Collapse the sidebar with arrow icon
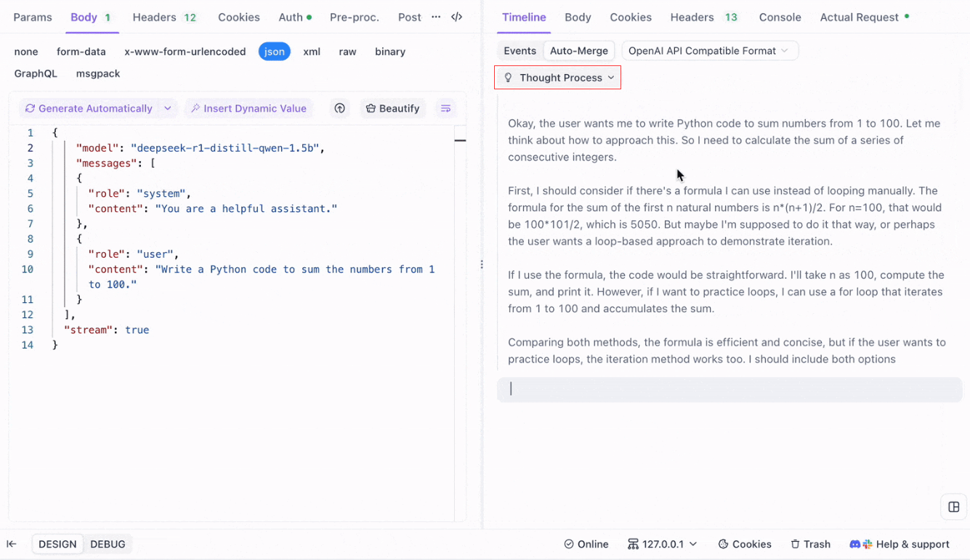Screen dimensions: 970x560 12,544
